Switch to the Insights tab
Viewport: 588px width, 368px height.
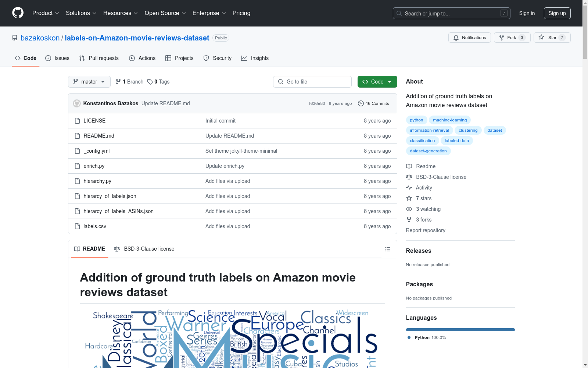click(x=255, y=58)
